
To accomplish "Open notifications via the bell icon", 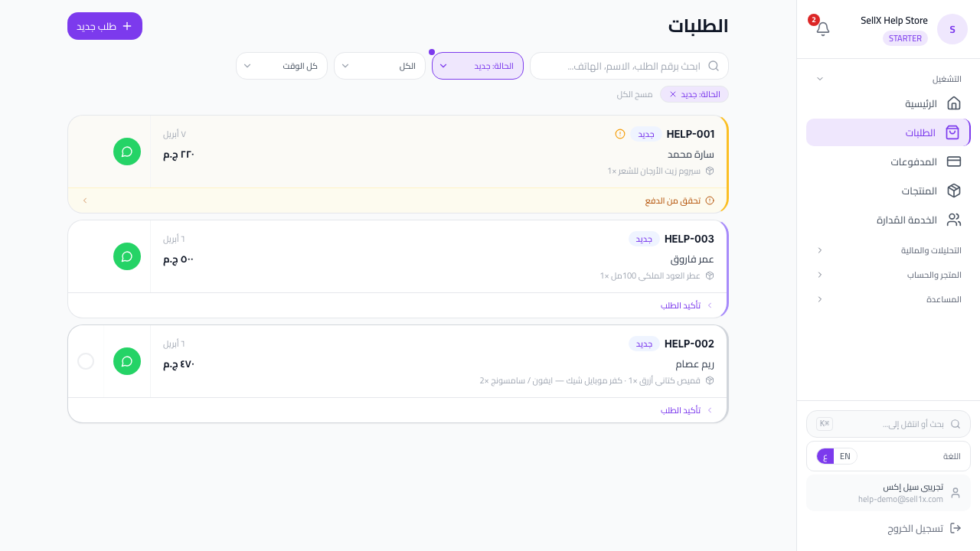I will [x=823, y=28].
